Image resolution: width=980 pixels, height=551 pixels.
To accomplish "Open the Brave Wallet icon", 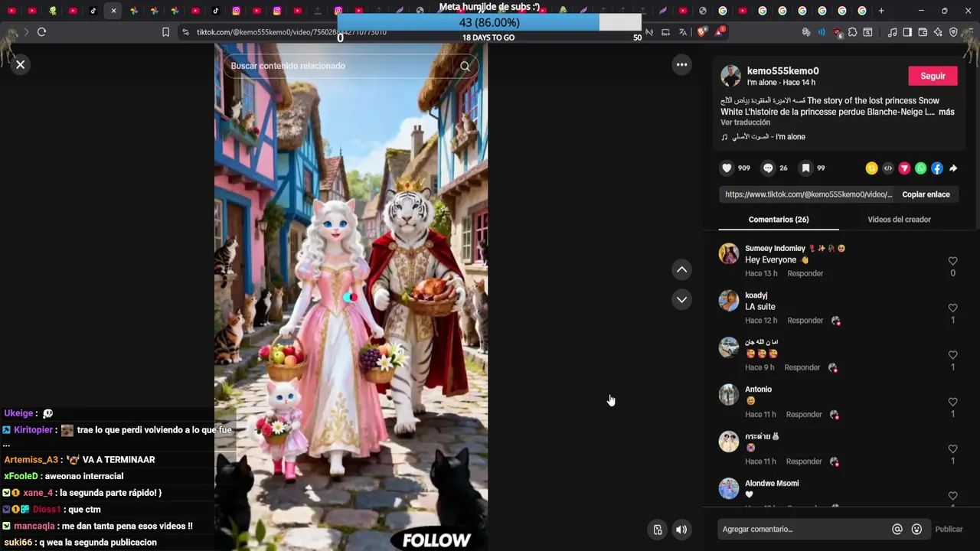I will point(923,32).
